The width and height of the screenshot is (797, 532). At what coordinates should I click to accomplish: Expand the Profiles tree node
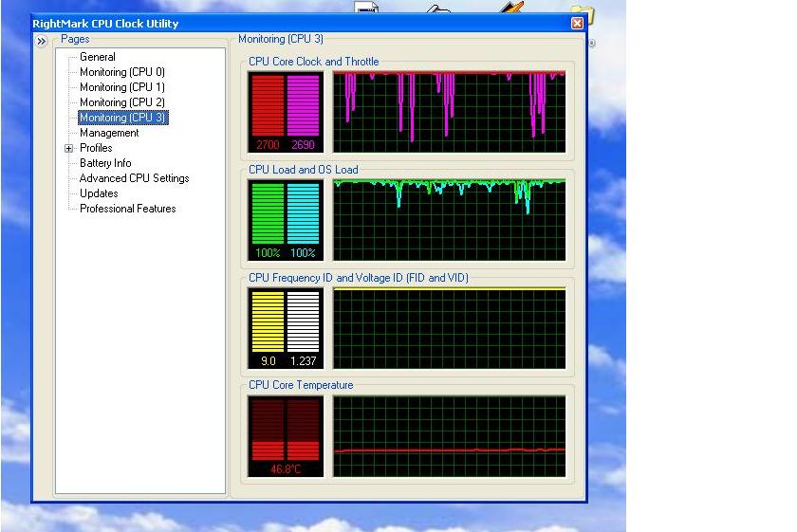pyautogui.click(x=68, y=148)
